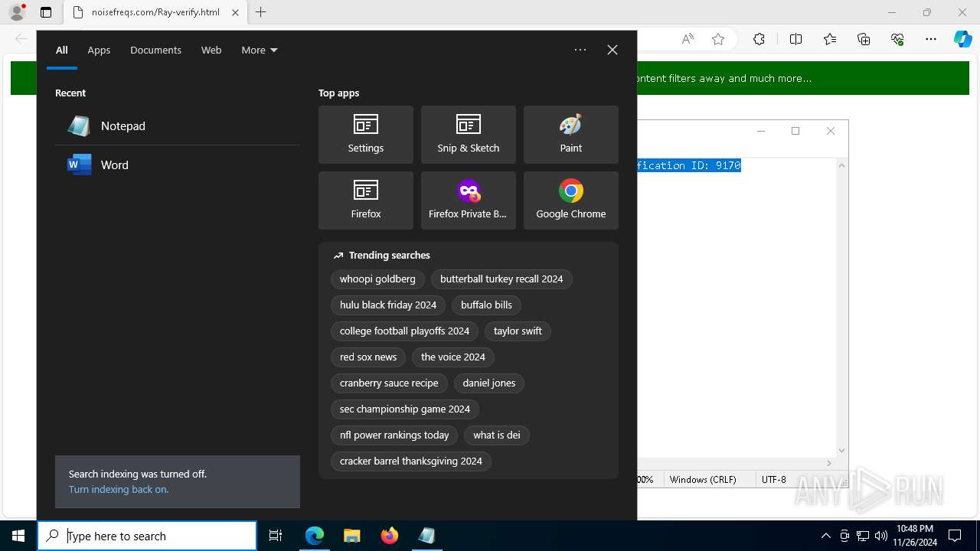Open Word from Recent list

[178, 165]
